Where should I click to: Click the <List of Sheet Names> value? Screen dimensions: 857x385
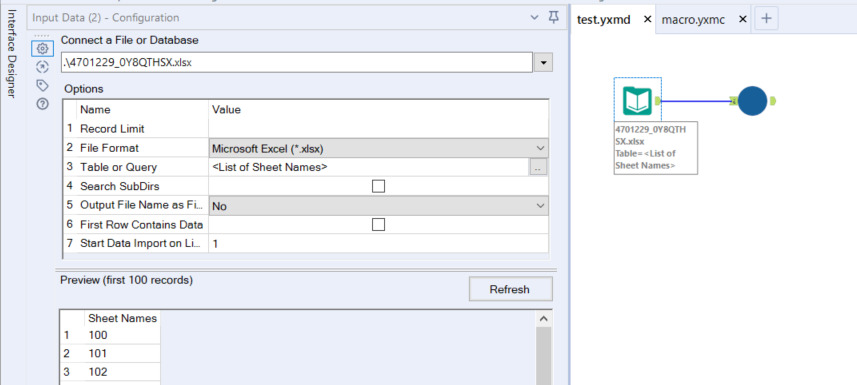click(x=269, y=167)
